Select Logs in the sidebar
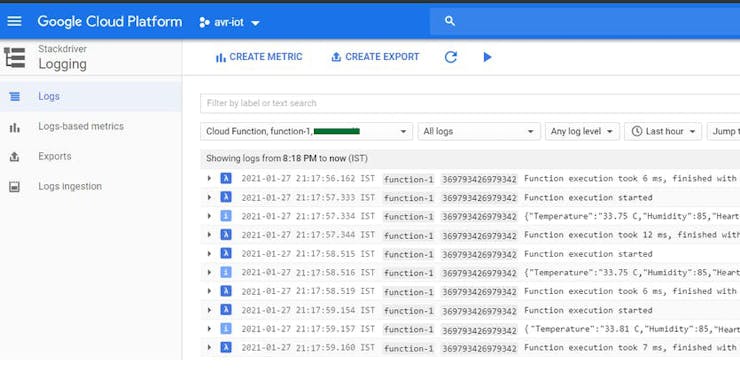This screenshot has width=740, height=372. coord(91,96)
